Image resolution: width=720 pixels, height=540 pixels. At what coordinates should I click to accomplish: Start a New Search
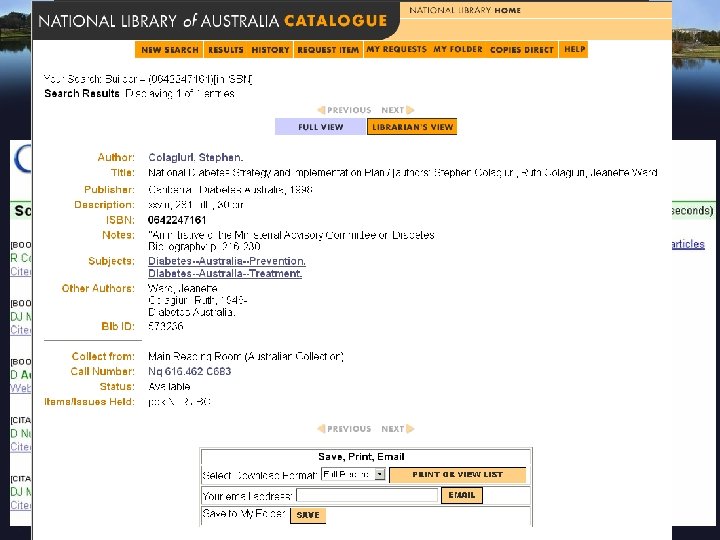[169, 50]
